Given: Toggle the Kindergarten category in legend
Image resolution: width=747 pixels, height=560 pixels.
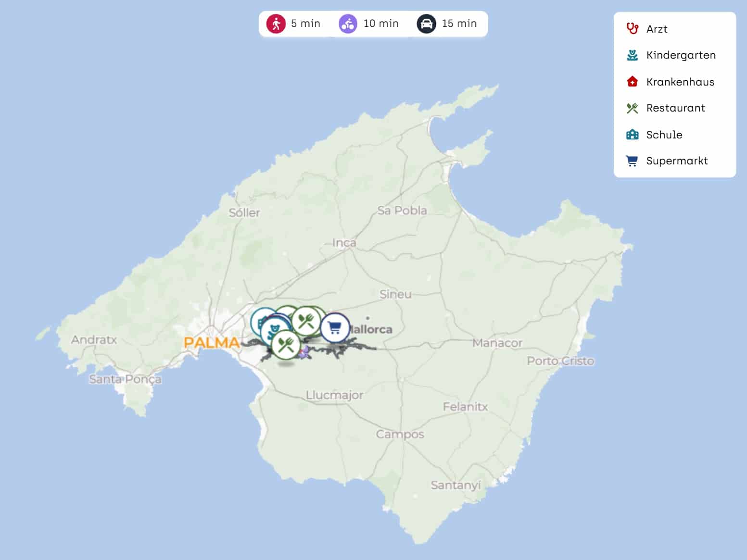Looking at the screenshot, I should coord(681,55).
